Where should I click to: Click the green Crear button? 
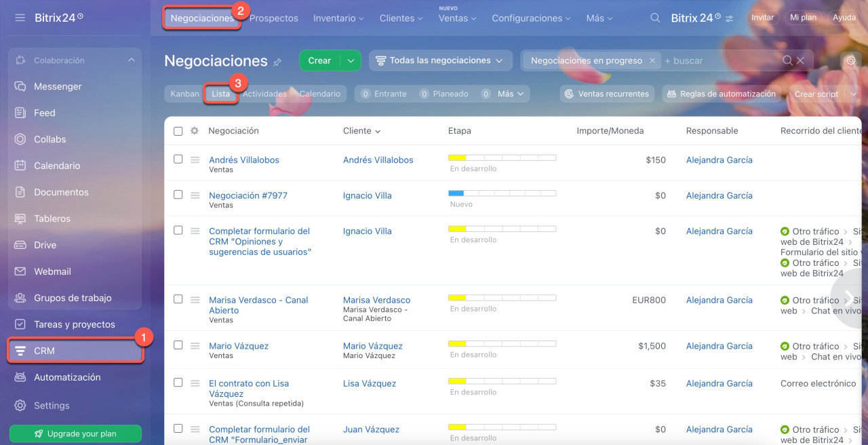(319, 60)
